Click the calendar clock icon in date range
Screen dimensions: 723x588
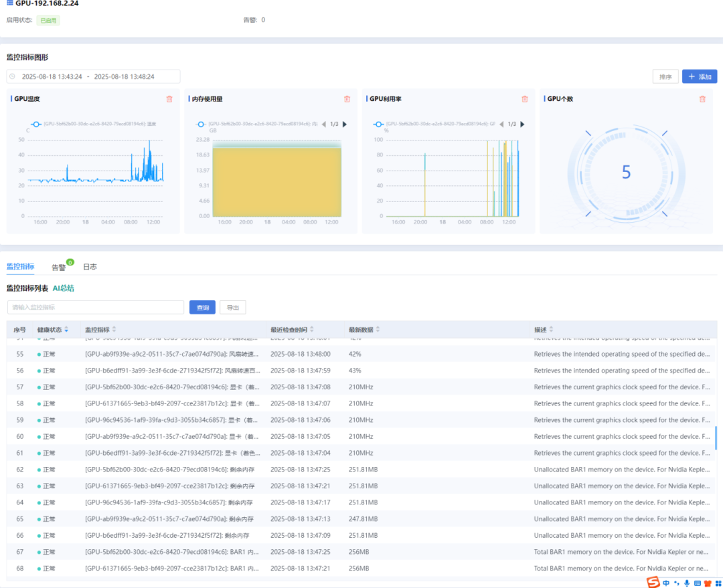(13, 77)
